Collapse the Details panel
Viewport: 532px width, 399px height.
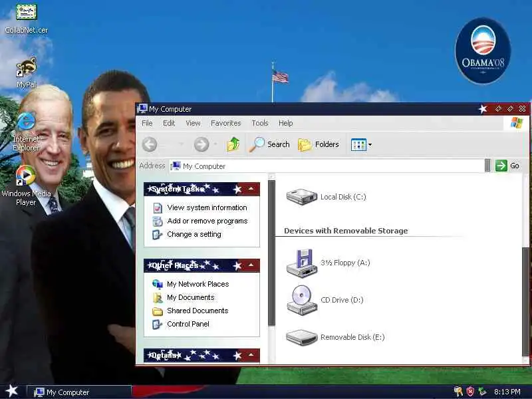click(x=251, y=355)
